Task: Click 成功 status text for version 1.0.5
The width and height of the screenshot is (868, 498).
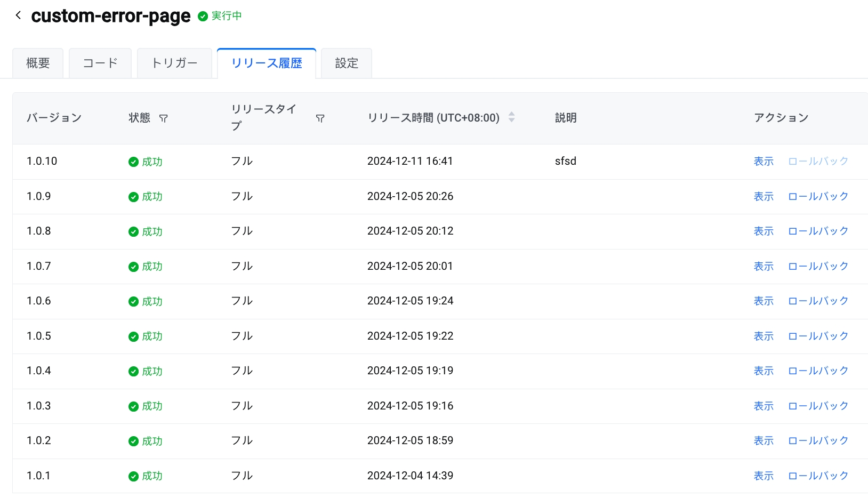Action: point(152,336)
